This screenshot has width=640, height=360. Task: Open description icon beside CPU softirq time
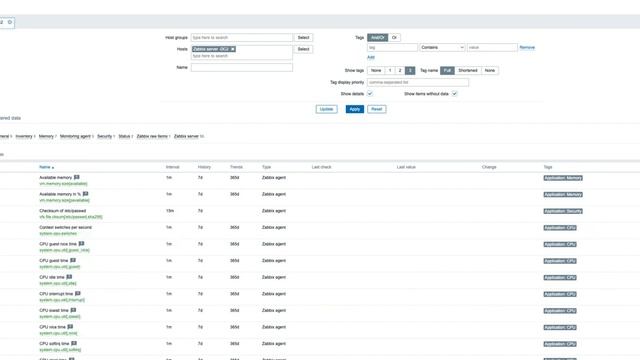tap(74, 343)
